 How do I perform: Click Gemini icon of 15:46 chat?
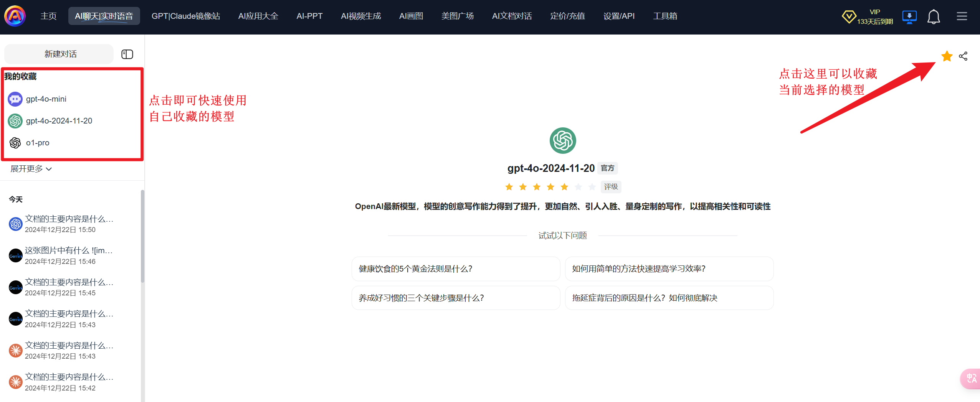coord(16,255)
